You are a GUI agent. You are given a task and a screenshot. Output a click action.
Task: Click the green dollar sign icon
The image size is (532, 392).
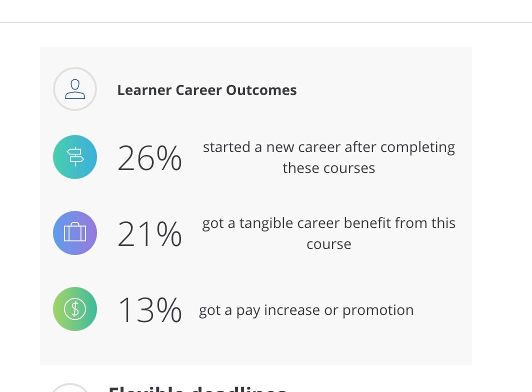(75, 309)
